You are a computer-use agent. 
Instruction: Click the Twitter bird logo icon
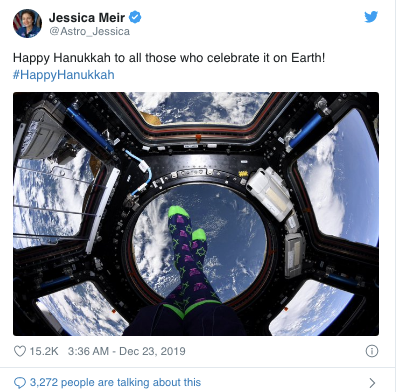coord(371,17)
